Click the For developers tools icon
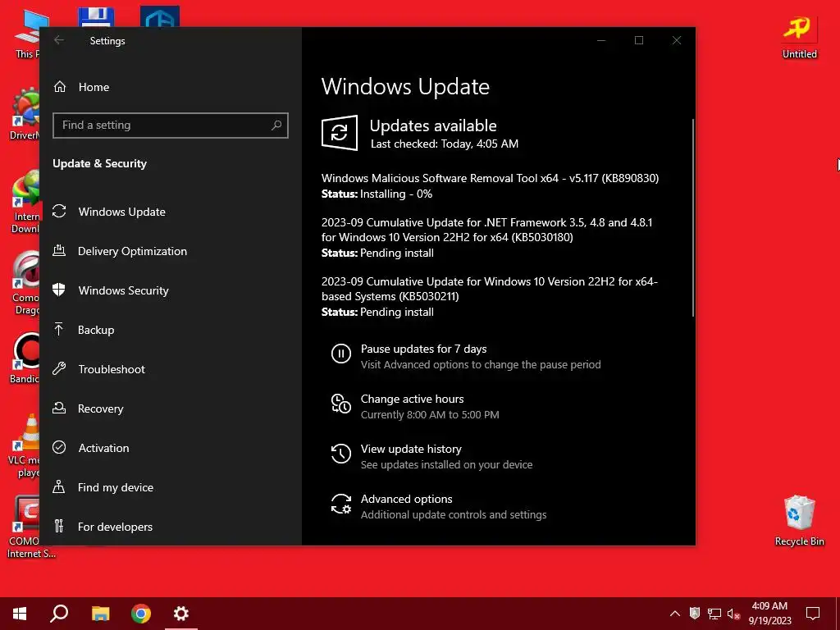 (x=59, y=526)
